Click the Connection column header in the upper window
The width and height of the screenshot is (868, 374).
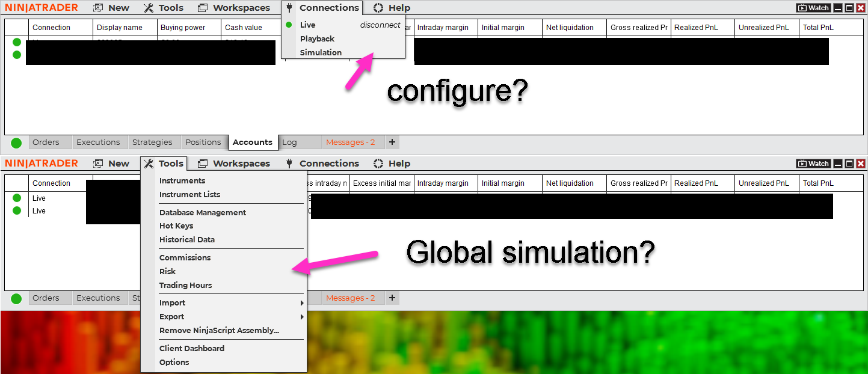(61, 28)
